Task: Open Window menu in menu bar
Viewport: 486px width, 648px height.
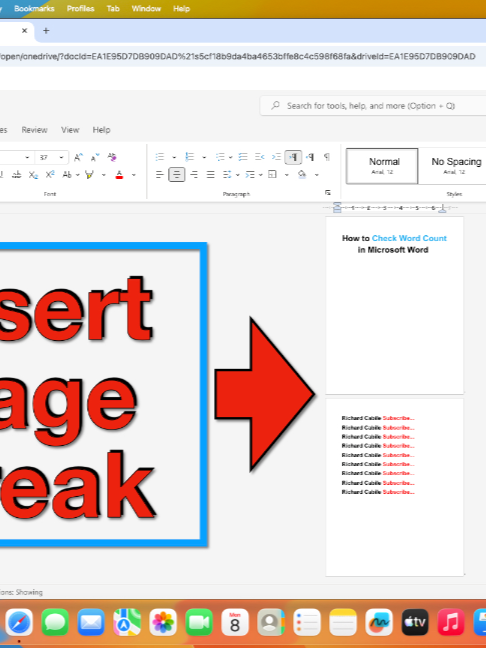Action: tap(146, 8)
